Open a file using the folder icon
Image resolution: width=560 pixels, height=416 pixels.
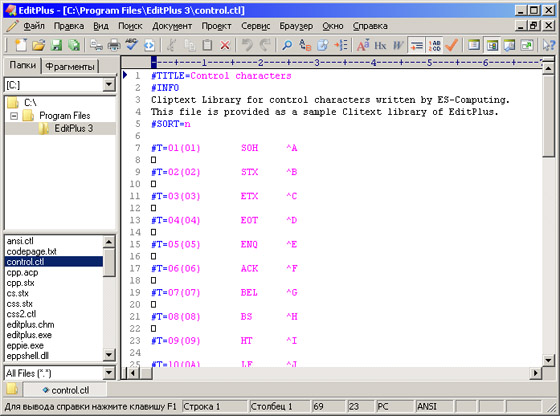tap(38, 45)
